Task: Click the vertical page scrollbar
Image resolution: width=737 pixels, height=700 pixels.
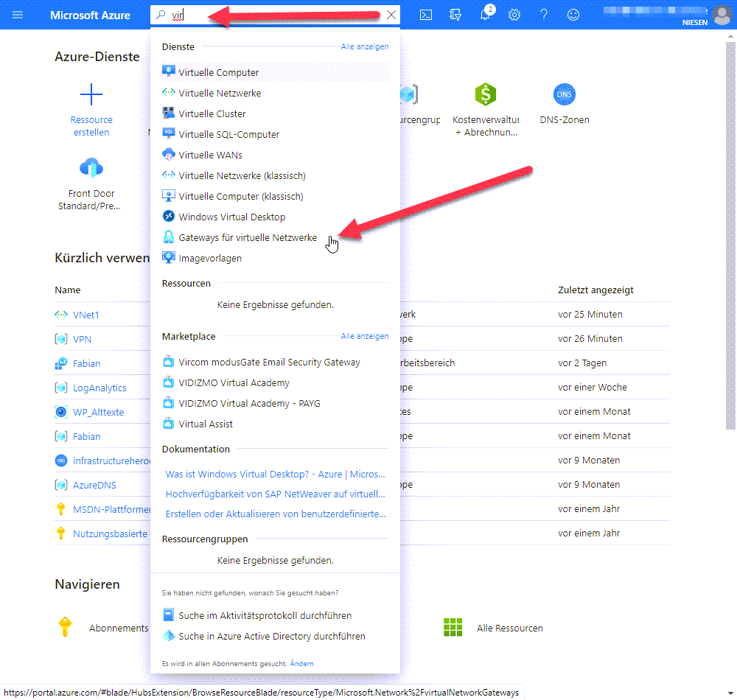Action: pos(730,235)
